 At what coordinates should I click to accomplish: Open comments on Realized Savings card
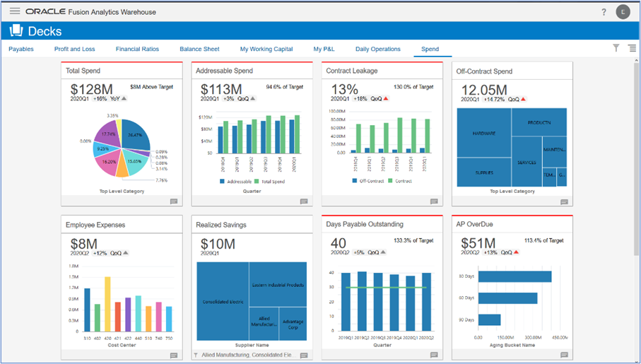click(304, 356)
